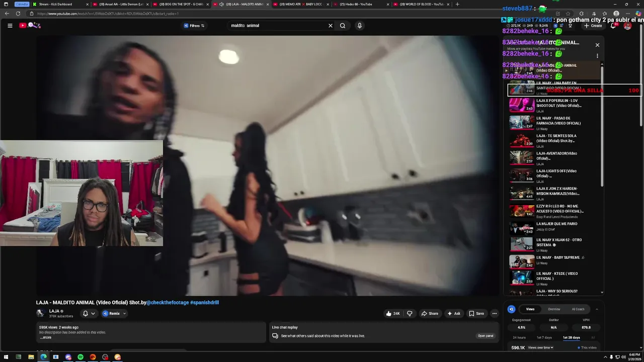Switch to the AI Coach tab
This screenshot has width=644, height=362.
578,309
